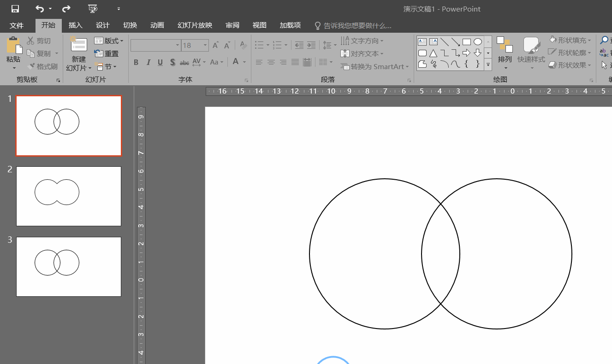Viewport: 612px width, 364px height.
Task: Click the Reset (重置) button
Action: click(x=107, y=54)
